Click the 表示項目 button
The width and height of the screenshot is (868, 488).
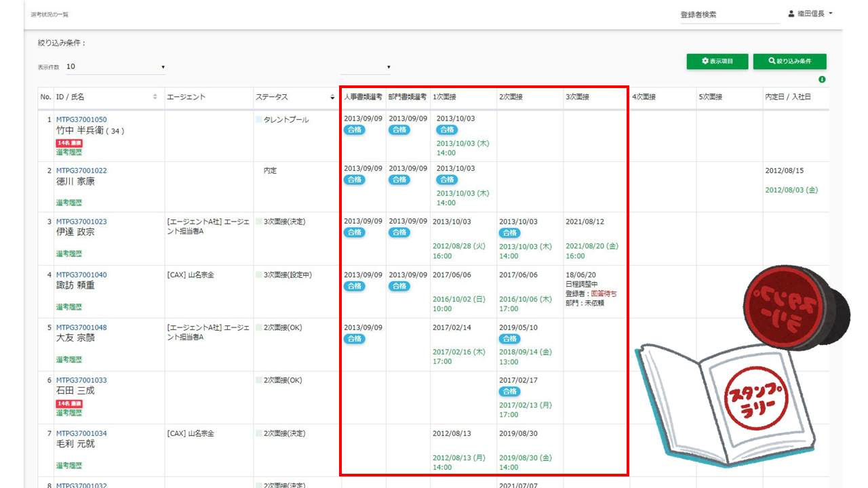717,61
